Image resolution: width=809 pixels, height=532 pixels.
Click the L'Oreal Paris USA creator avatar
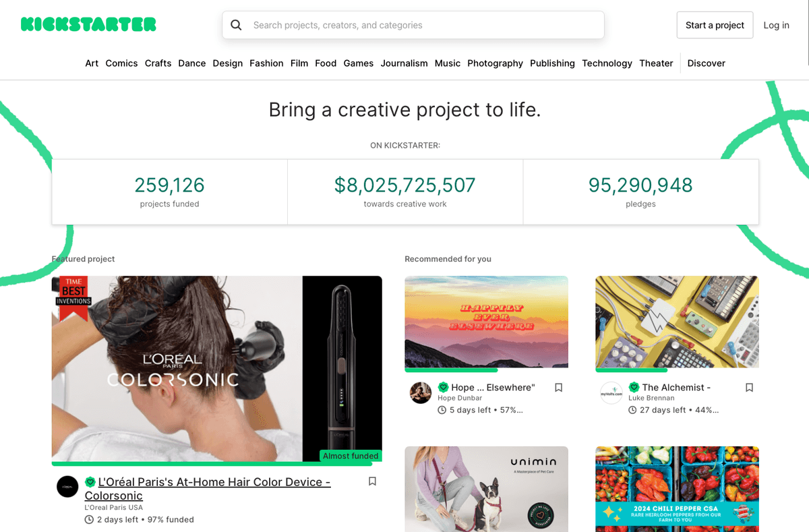click(67, 487)
